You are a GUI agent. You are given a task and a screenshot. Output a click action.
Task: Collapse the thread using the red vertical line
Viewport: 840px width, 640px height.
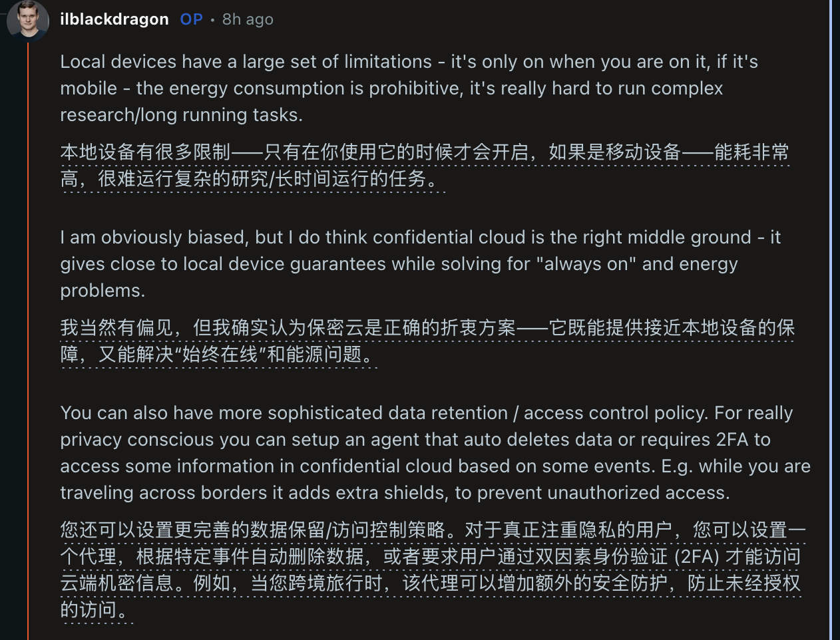point(27,333)
